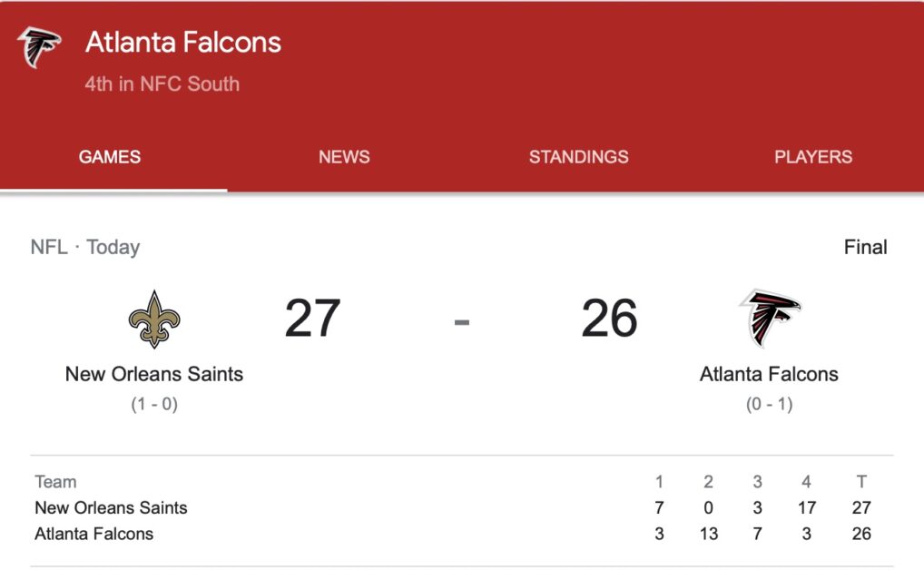Click New Orleans Saints row in quarter table
This screenshot has height=570, width=924.
click(462, 507)
